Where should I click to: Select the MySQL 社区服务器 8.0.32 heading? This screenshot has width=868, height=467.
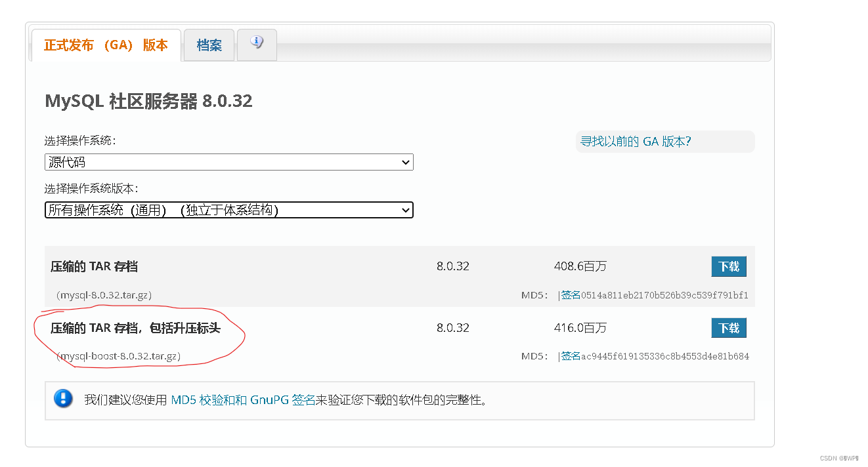pos(148,101)
